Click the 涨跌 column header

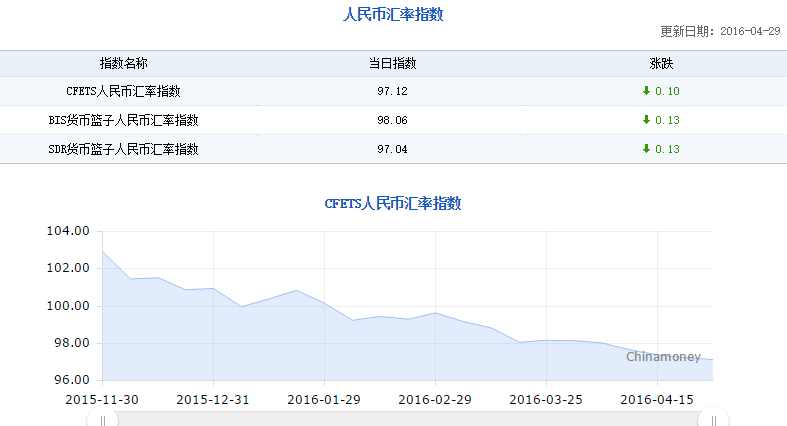click(661, 63)
